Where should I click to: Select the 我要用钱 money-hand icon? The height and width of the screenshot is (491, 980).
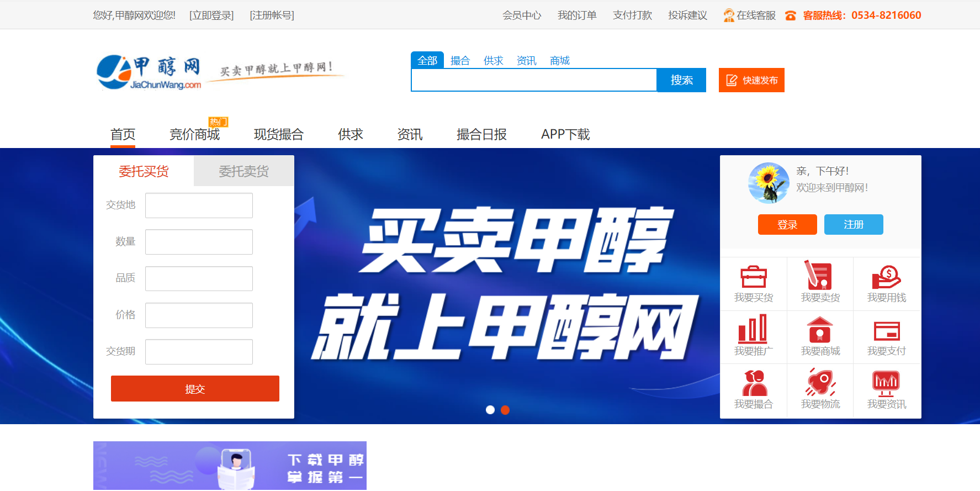(x=886, y=277)
